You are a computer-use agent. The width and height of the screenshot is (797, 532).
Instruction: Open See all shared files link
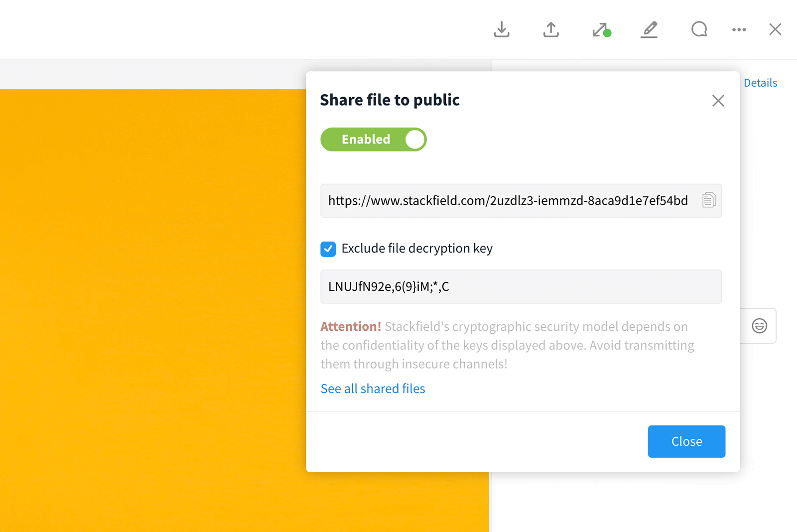pos(373,389)
